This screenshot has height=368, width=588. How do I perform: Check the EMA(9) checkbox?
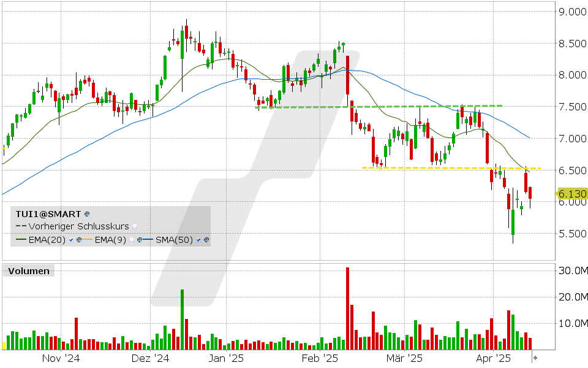[132, 240]
